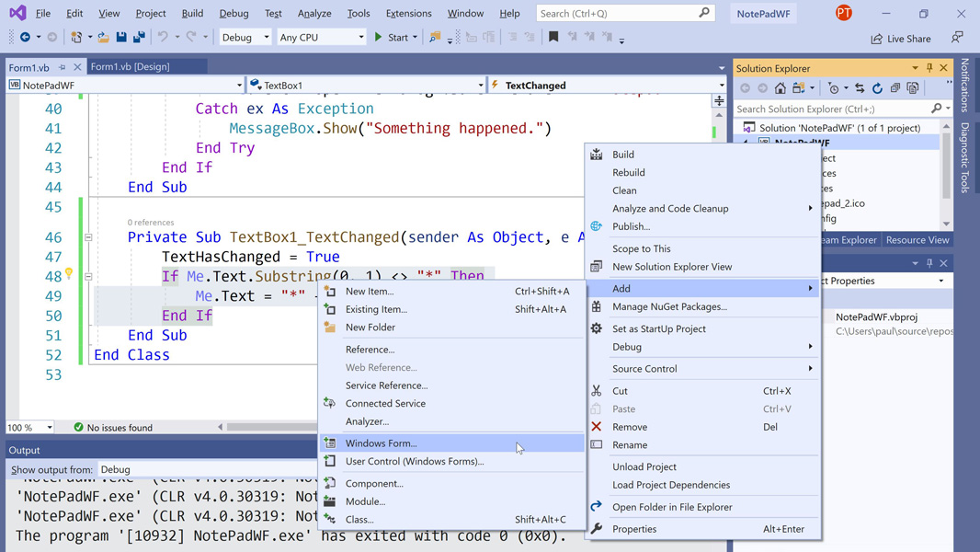The height and width of the screenshot is (552, 980).
Task: Click the Live Share button
Action: (x=901, y=39)
